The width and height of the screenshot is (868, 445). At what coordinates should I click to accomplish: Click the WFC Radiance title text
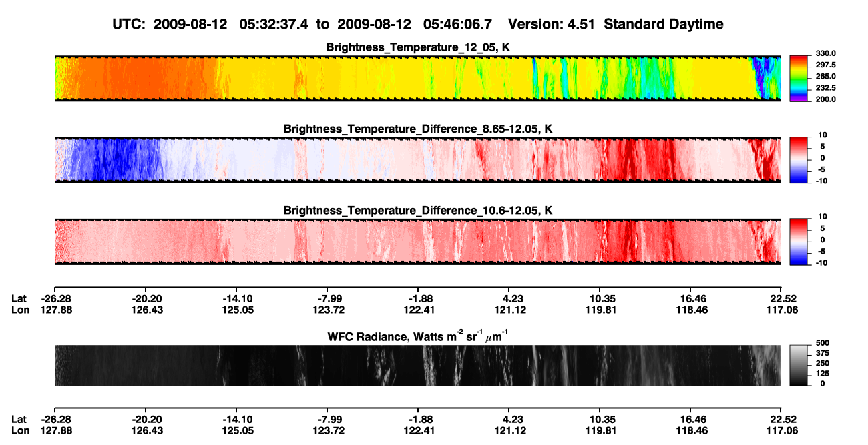coord(418,336)
